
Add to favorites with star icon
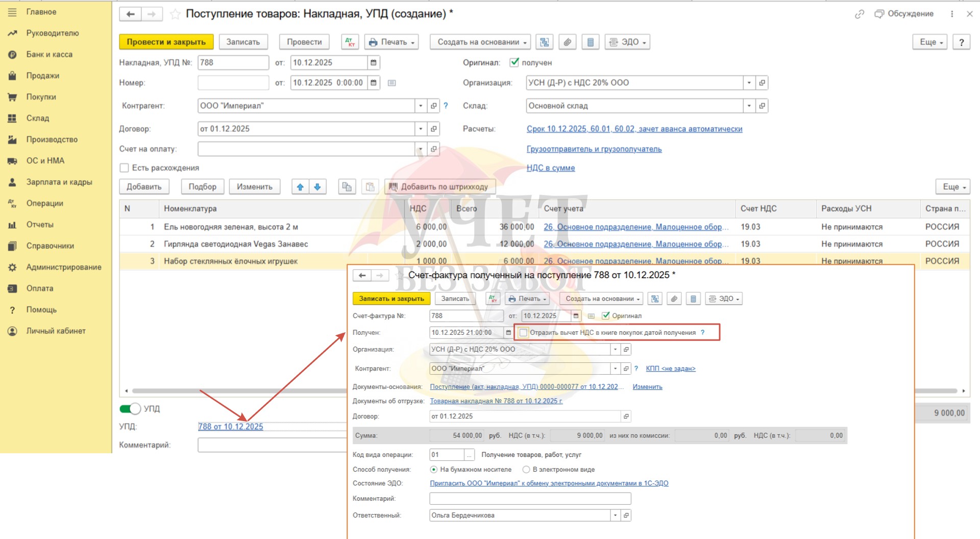(175, 14)
